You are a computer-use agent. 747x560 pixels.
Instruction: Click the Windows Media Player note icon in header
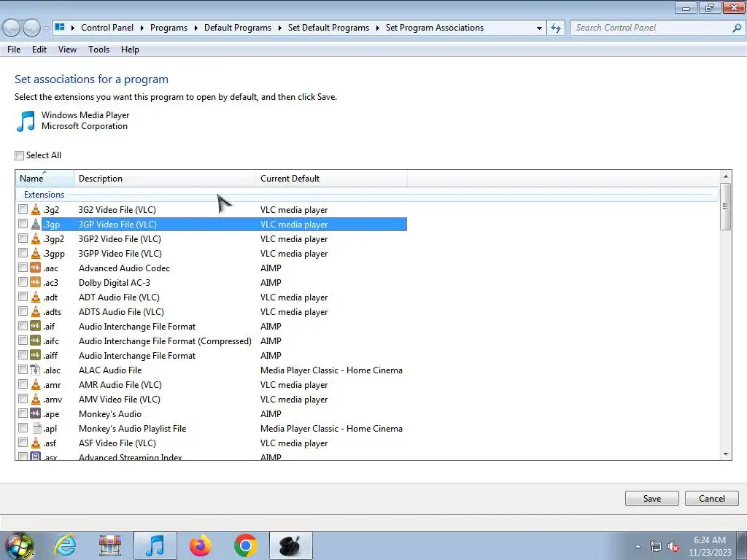(x=26, y=120)
